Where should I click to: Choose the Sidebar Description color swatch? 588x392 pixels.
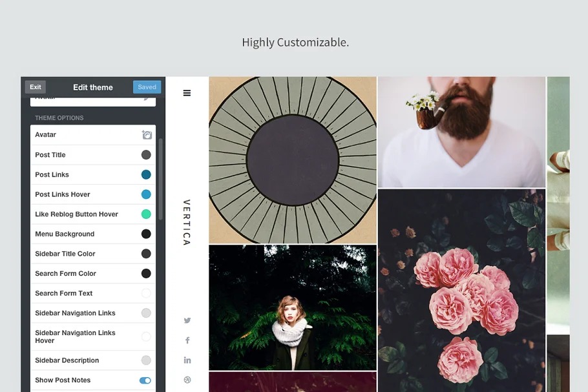146,360
